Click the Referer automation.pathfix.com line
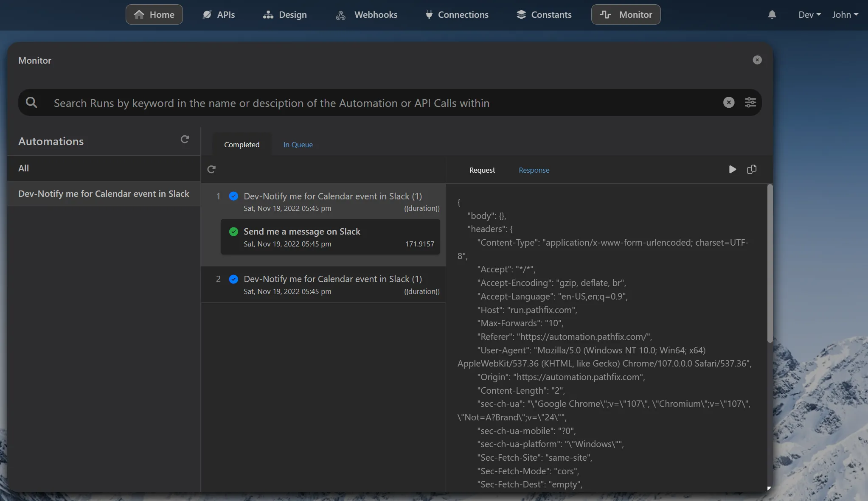Viewport: 868px width, 501px height. (x=565, y=337)
